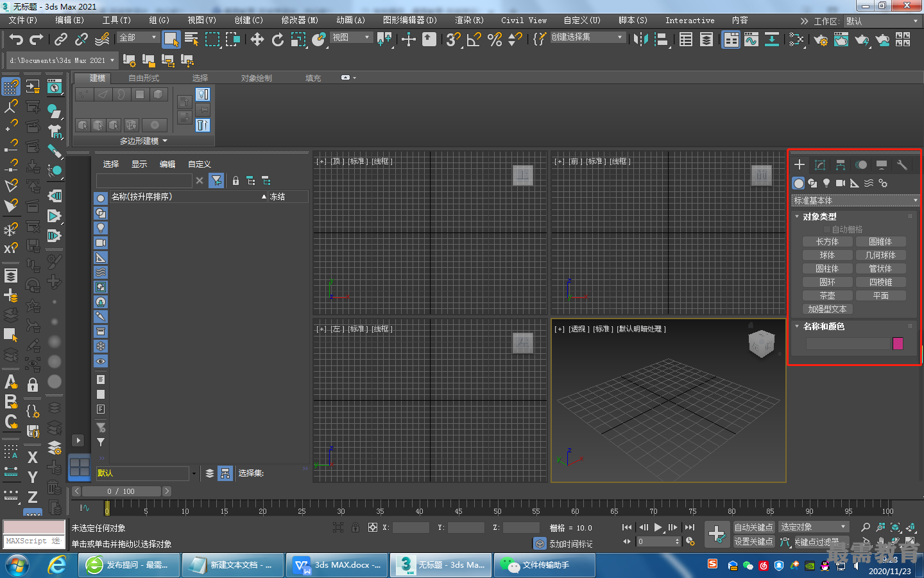Click the 茶壶 button
Image resolution: width=924 pixels, height=578 pixels.
(827, 295)
